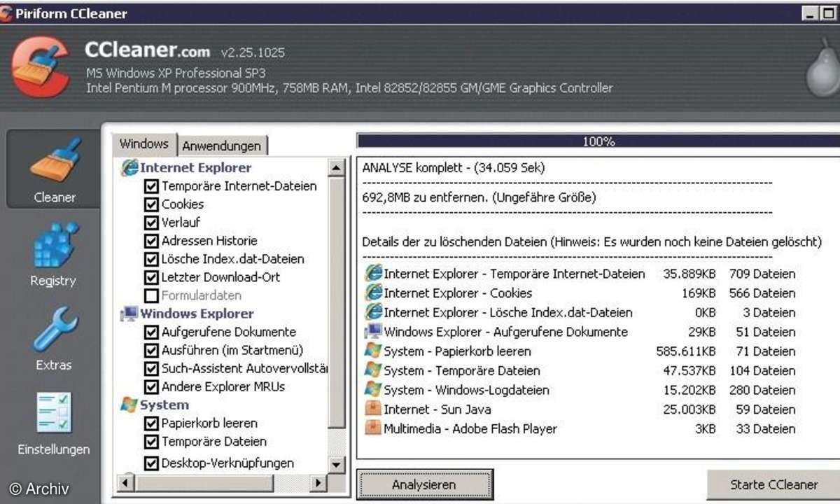Click icon of Adobe Flash Player result

(x=373, y=428)
